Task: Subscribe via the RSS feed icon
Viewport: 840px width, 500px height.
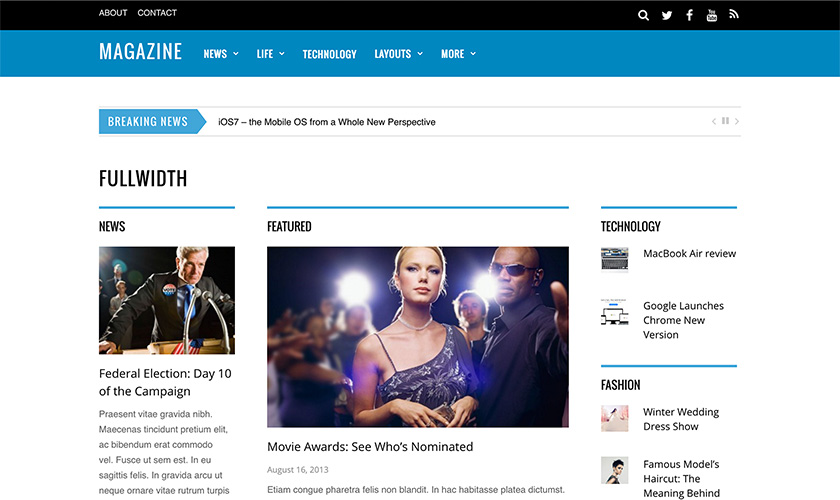Action: 734,14
